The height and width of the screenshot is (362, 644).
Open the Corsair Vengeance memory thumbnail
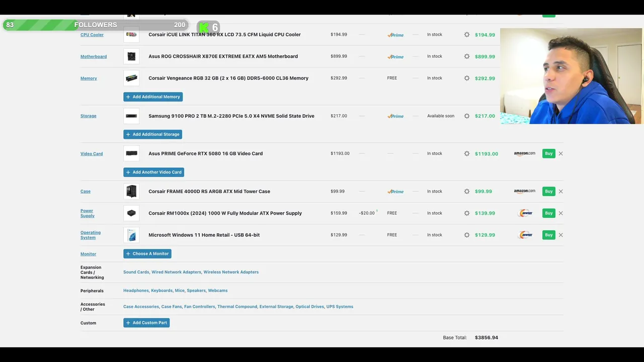131,78
